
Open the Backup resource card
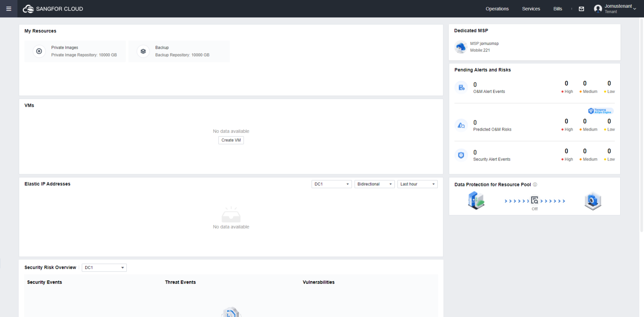click(179, 51)
